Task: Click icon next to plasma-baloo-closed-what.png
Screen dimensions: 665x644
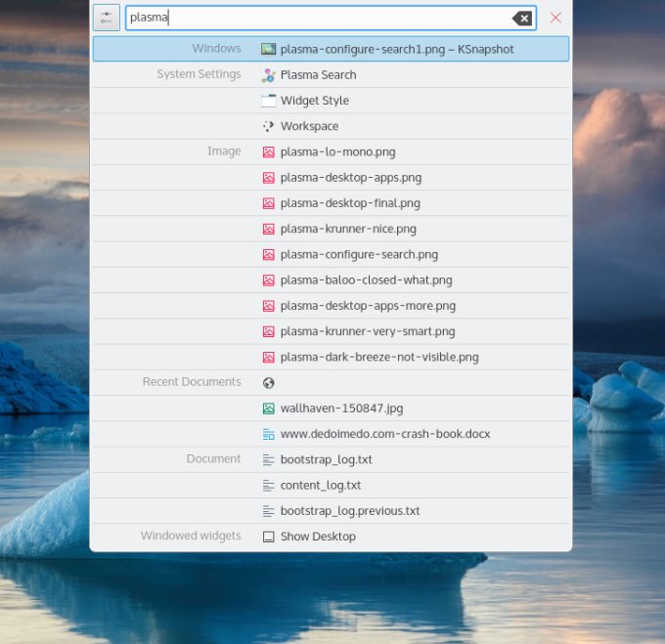Action: [x=268, y=280]
